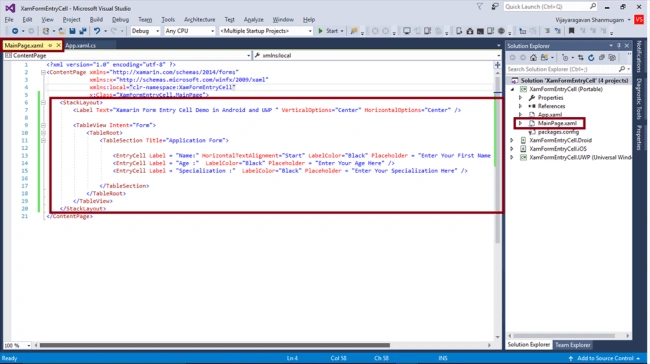Switch to the App.xaml.cs tab
The height and width of the screenshot is (364, 650).
point(80,46)
